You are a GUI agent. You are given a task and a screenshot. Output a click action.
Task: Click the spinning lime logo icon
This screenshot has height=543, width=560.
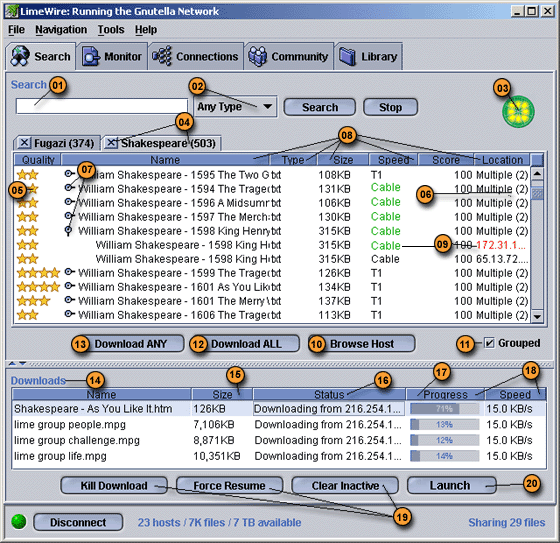pyautogui.click(x=518, y=111)
